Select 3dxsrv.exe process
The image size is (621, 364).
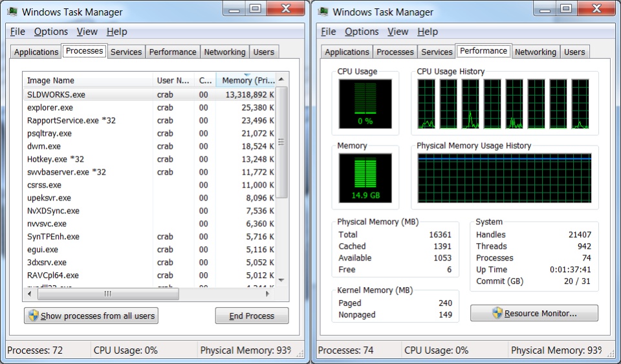149,262
